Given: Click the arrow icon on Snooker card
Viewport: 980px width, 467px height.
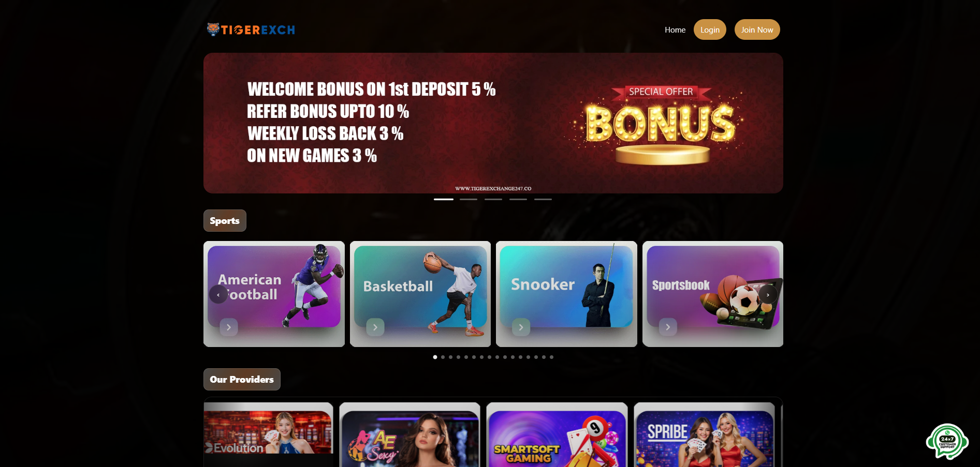Looking at the screenshot, I should [x=521, y=327].
